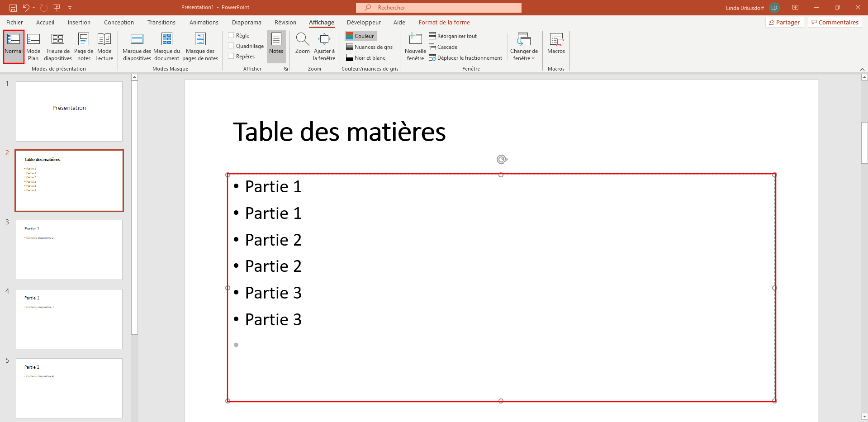This screenshot has width=868, height=422.
Task: Activate Mode Lecture view
Action: pyautogui.click(x=104, y=47)
